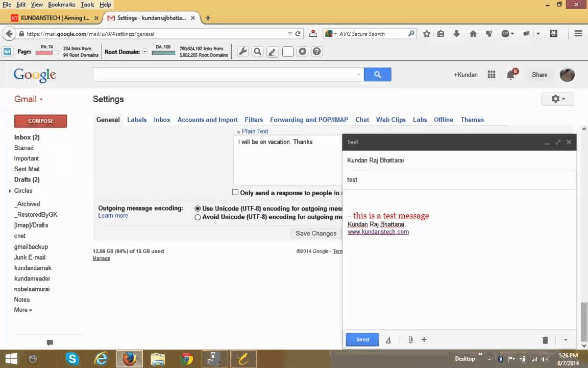
Task: Select Use Unicode (UTF-8) encoding radio
Action: (x=198, y=209)
